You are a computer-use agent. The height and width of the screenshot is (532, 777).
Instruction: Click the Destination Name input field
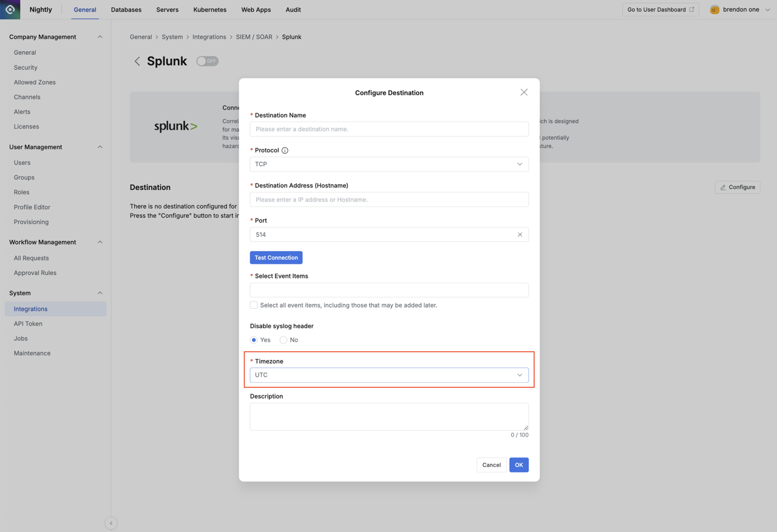[388, 129]
